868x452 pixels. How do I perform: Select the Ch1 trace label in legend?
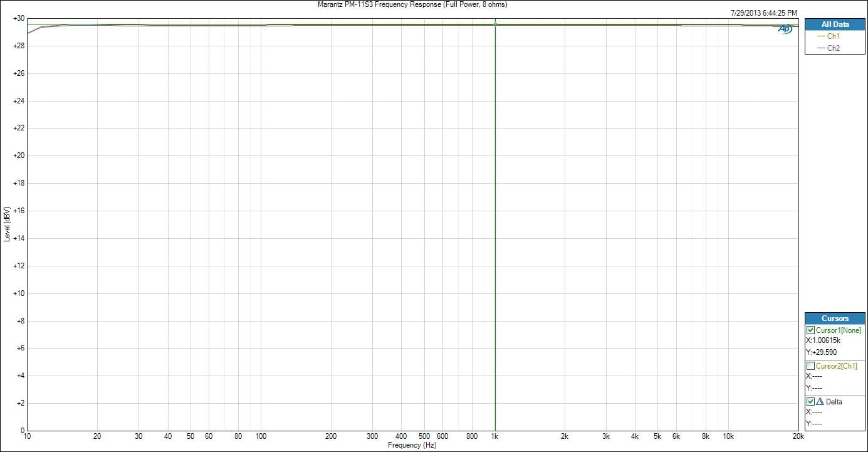point(834,36)
